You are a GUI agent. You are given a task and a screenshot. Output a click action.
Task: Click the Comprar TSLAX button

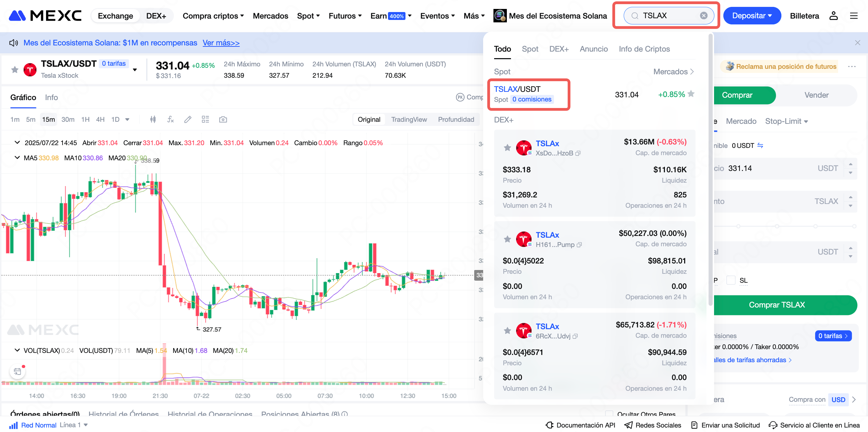pos(777,305)
